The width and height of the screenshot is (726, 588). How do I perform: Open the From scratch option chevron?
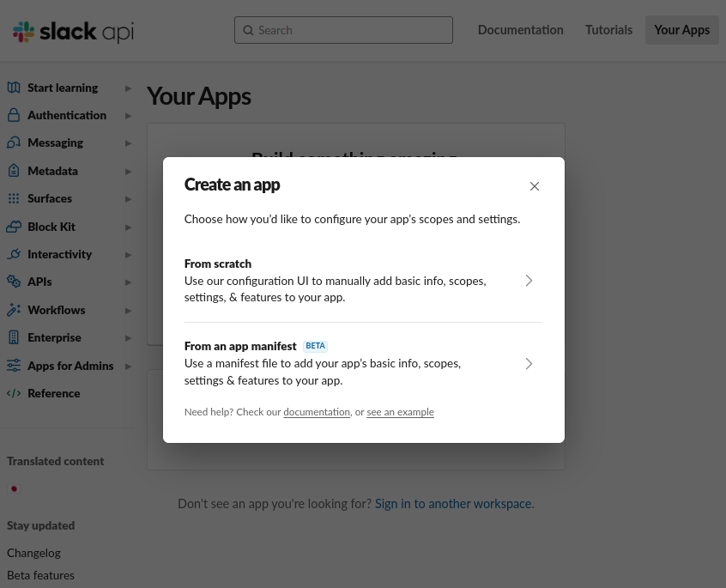tap(529, 280)
